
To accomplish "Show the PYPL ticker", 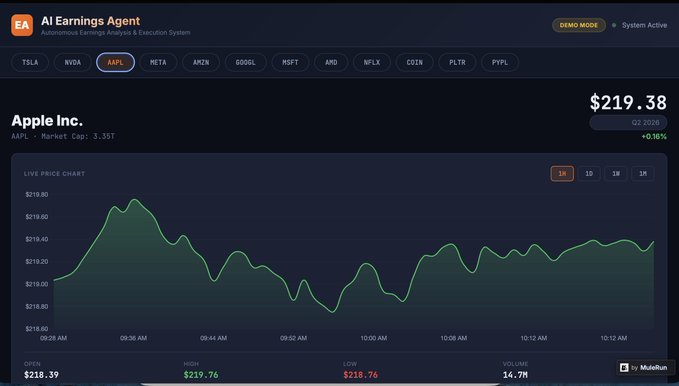I will pyautogui.click(x=500, y=62).
